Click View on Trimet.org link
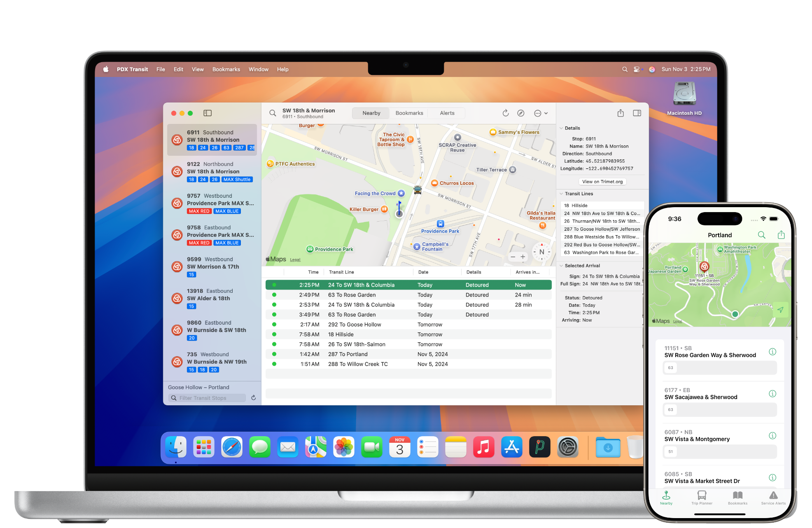The height and width of the screenshot is (528, 812). pos(600,182)
